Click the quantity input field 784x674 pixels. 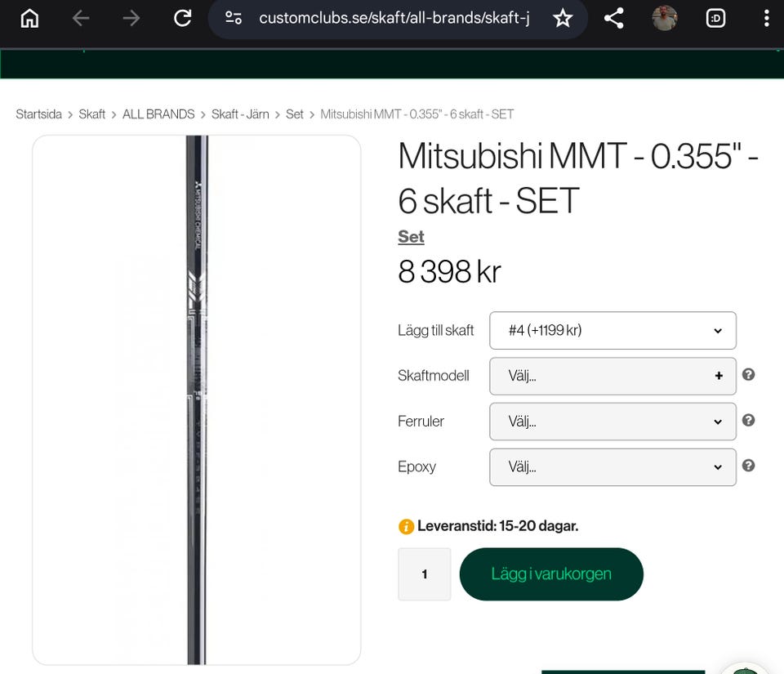(425, 574)
